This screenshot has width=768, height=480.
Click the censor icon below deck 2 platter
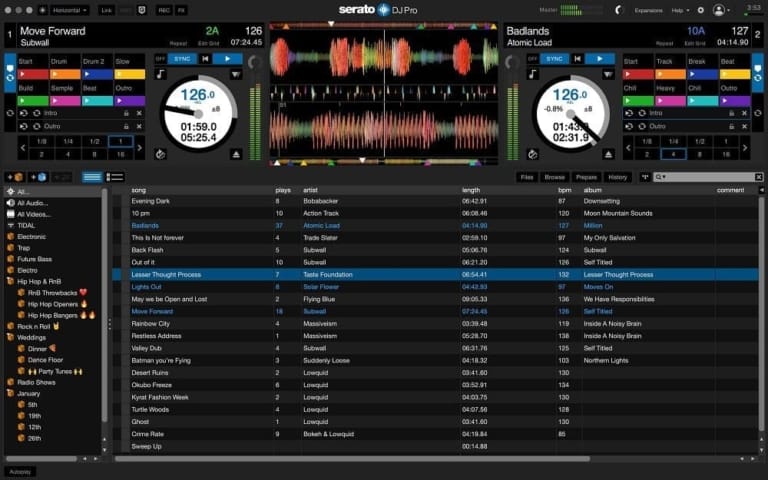click(x=532, y=154)
